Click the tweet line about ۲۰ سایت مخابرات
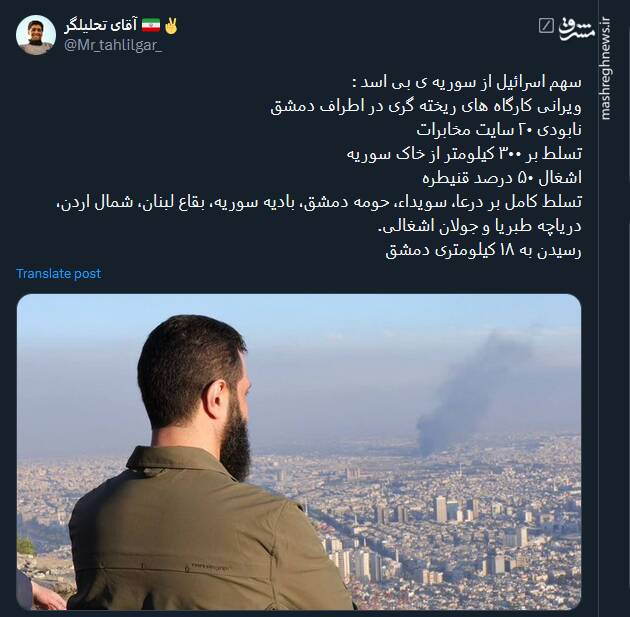Image resolution: width=630 pixels, height=617 pixels. [499, 130]
